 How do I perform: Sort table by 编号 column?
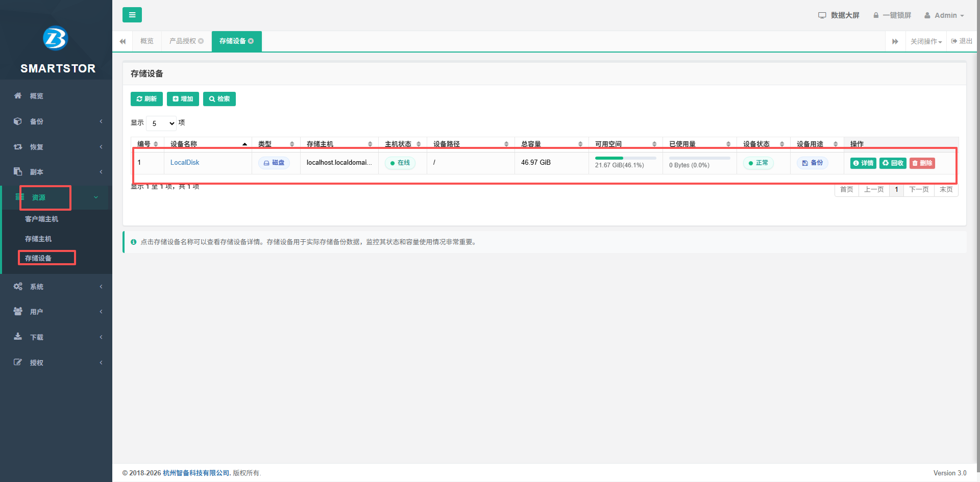pyautogui.click(x=148, y=144)
